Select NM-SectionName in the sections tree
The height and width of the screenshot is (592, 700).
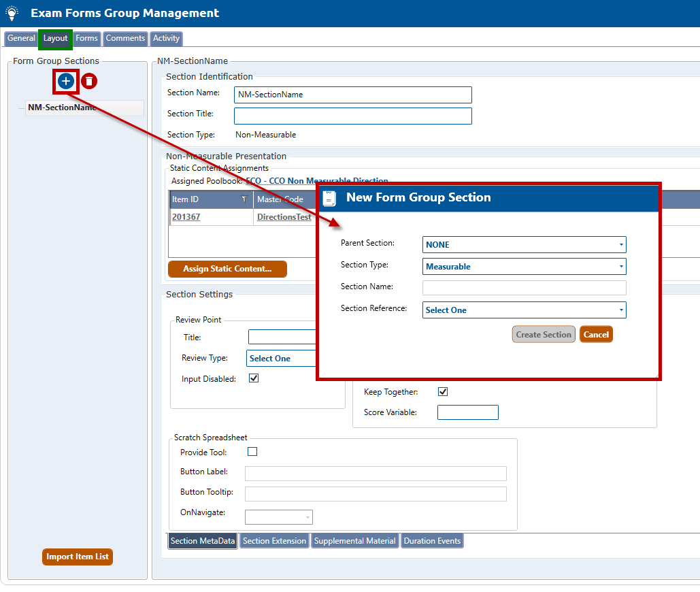coord(62,108)
